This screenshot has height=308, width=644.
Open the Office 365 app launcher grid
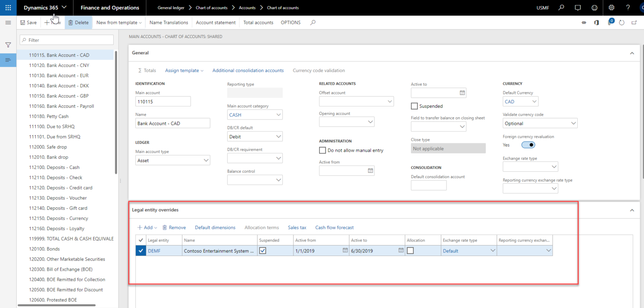[x=8, y=8]
